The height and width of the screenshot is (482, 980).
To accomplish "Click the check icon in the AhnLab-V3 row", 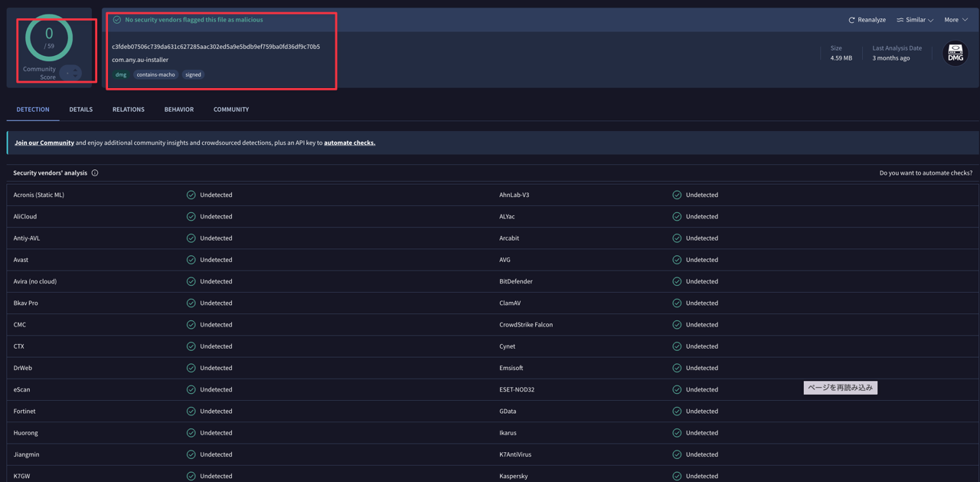I will [x=677, y=195].
